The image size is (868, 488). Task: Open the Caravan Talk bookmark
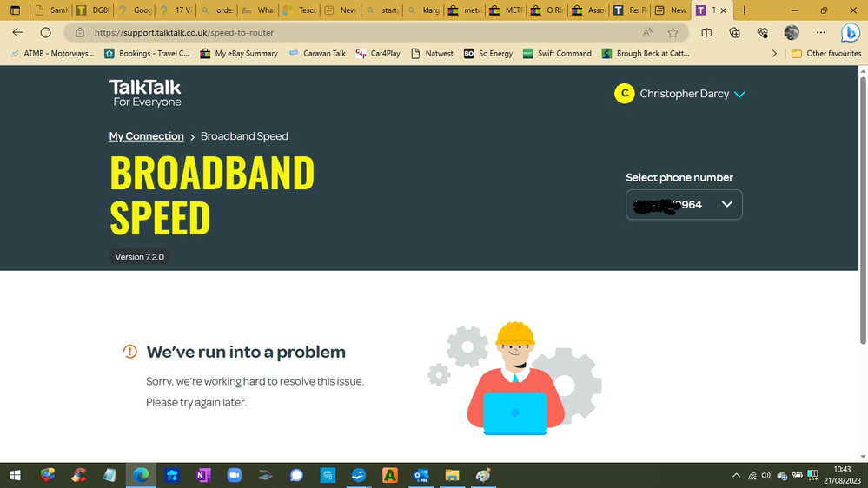coord(317,53)
